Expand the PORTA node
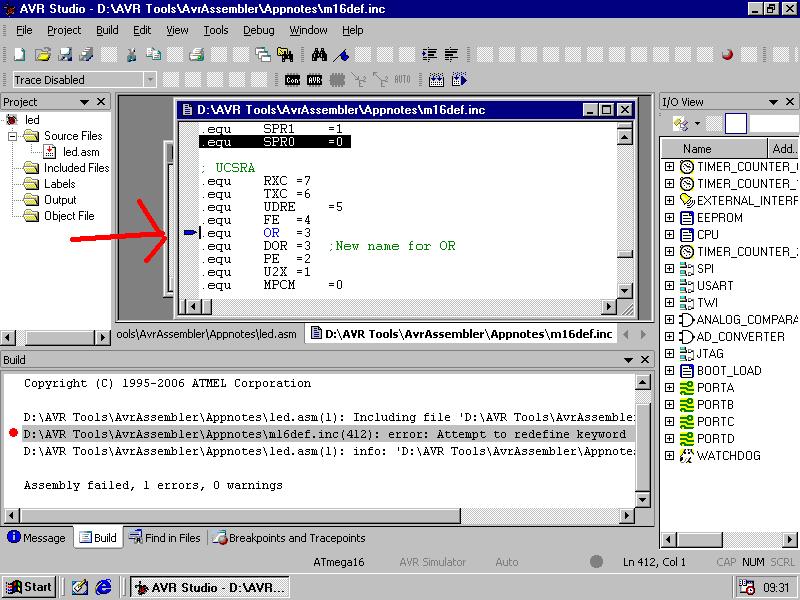This screenshot has height=600, width=800. 669,388
